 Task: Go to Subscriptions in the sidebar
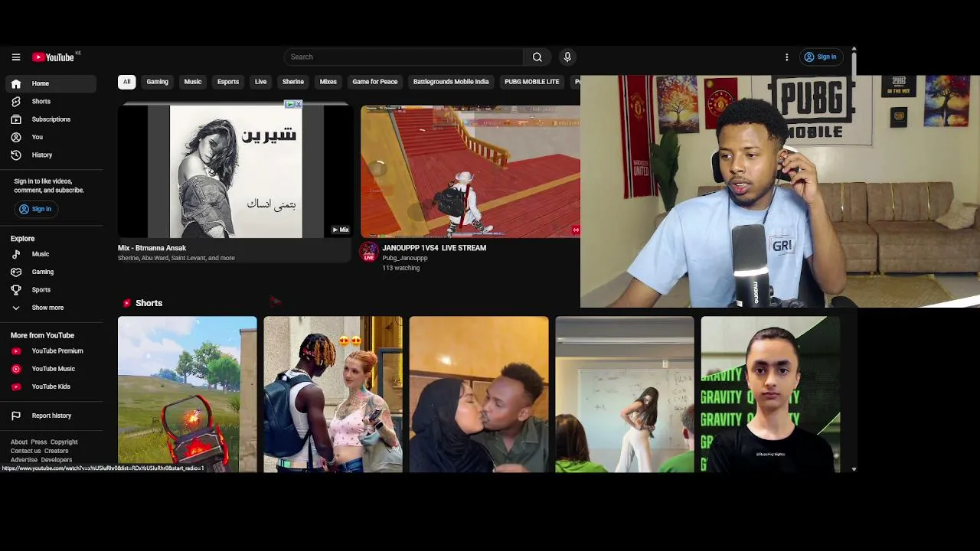click(x=51, y=119)
